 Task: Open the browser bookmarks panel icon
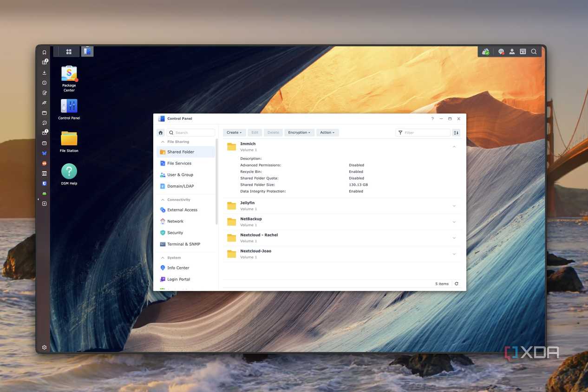coord(44,52)
